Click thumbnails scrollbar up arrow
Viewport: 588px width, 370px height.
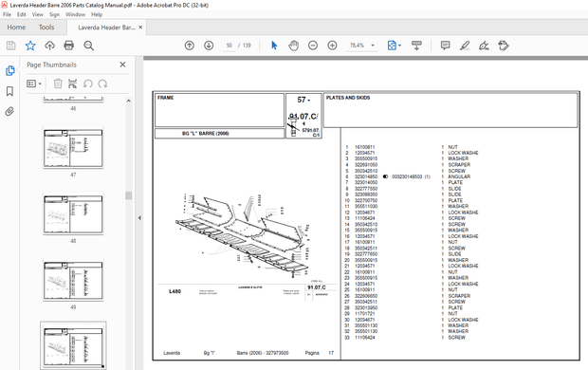pos(129,101)
